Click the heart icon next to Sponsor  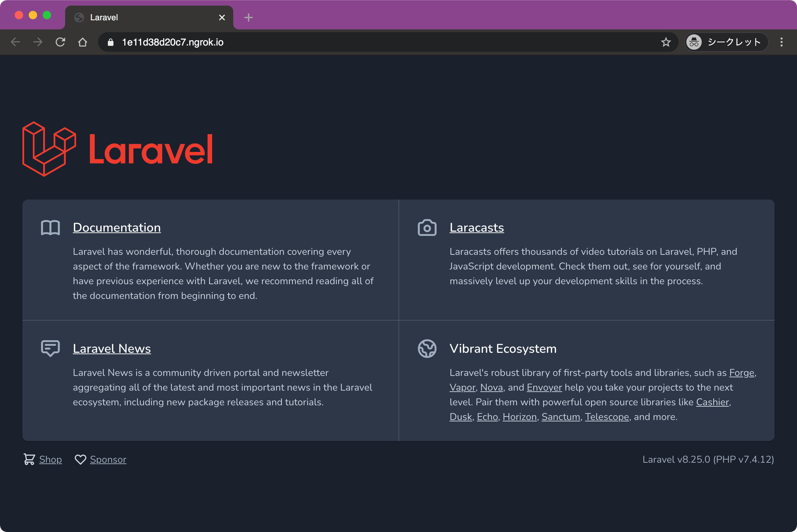(80, 459)
